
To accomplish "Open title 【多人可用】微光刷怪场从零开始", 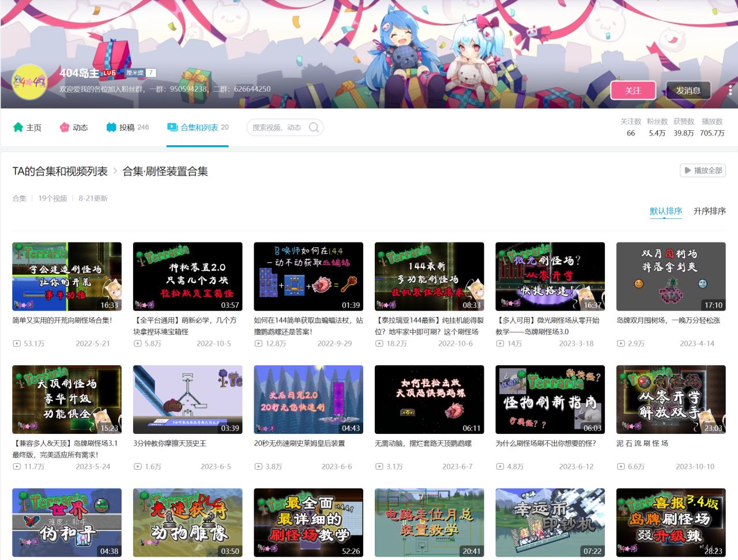I will tap(548, 326).
